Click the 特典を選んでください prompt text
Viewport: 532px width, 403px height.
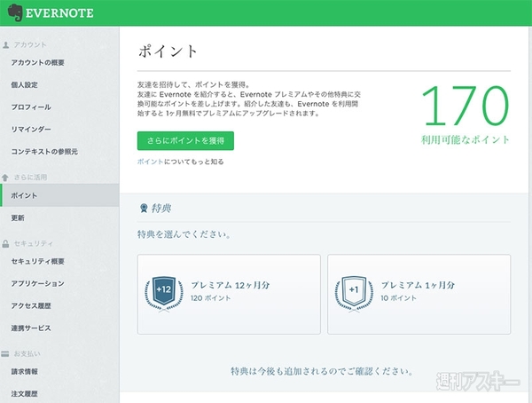(x=184, y=234)
